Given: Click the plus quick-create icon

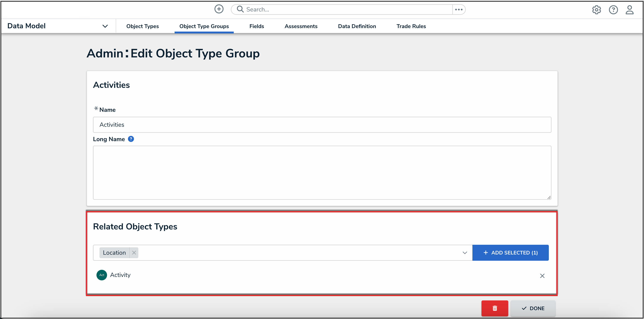Looking at the screenshot, I should point(219,9).
